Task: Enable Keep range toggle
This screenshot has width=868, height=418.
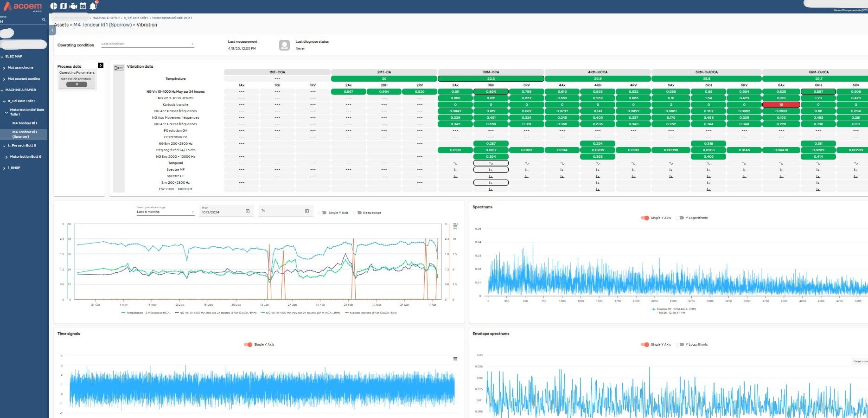Action: (x=357, y=213)
